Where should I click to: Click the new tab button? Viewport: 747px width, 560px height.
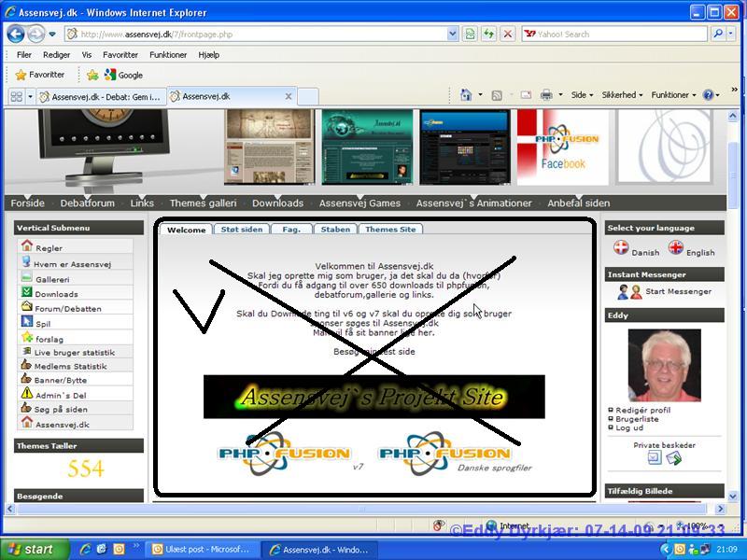[308, 97]
